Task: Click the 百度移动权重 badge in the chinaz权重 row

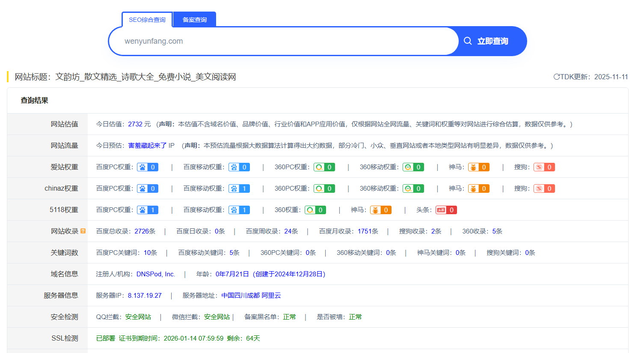Action: click(x=239, y=188)
